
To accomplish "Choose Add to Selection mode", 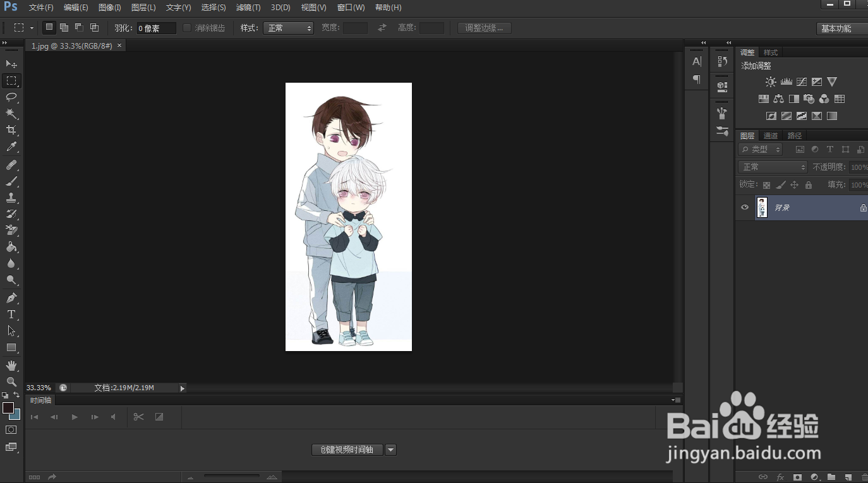I will click(64, 27).
